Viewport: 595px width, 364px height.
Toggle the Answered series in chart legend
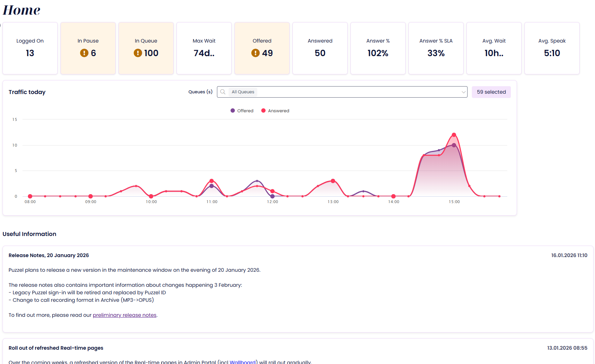[275, 111]
